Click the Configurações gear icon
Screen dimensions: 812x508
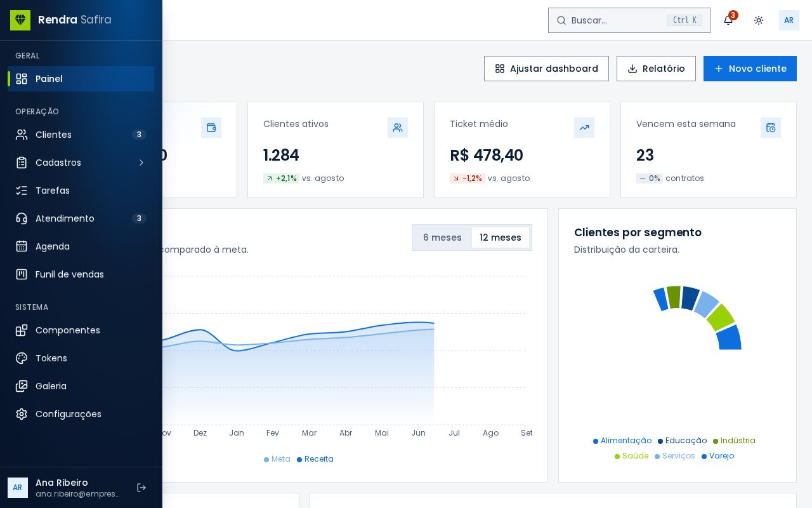[22, 414]
